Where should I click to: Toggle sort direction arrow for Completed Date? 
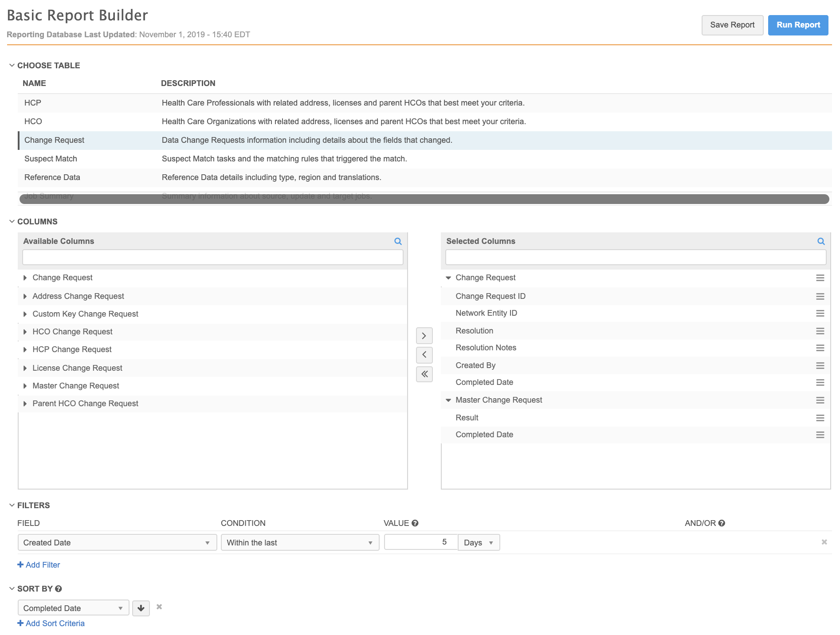tap(141, 608)
